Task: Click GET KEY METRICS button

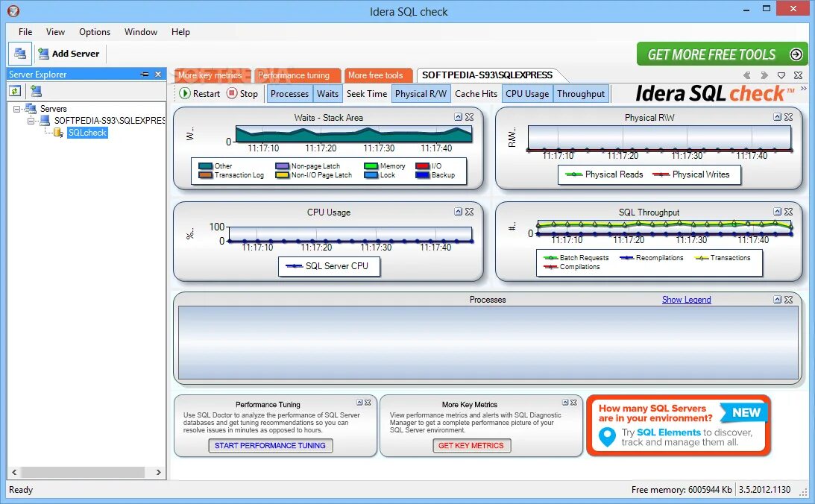Action: point(471,446)
